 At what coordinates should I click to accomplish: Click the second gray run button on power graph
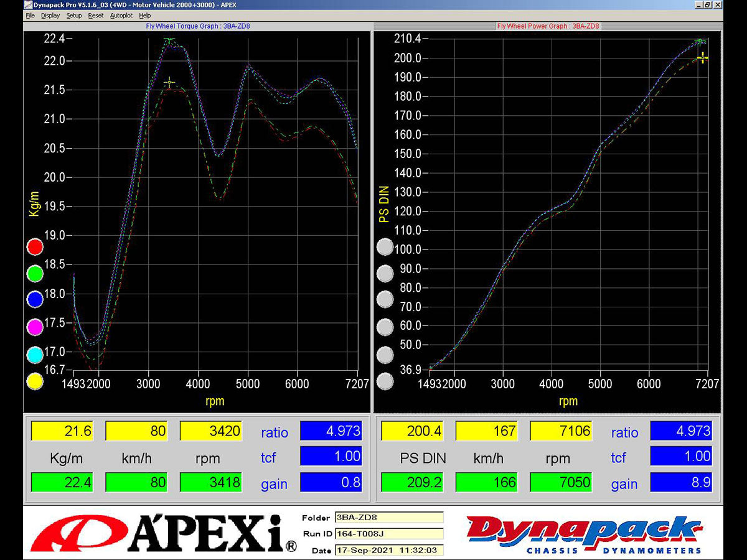pyautogui.click(x=385, y=273)
